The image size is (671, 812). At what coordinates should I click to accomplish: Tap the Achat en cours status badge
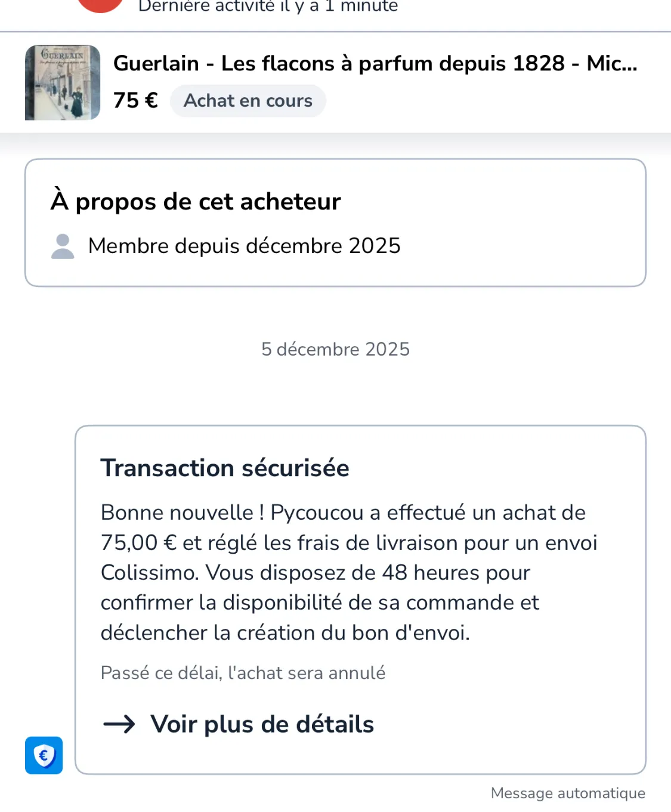(x=248, y=101)
